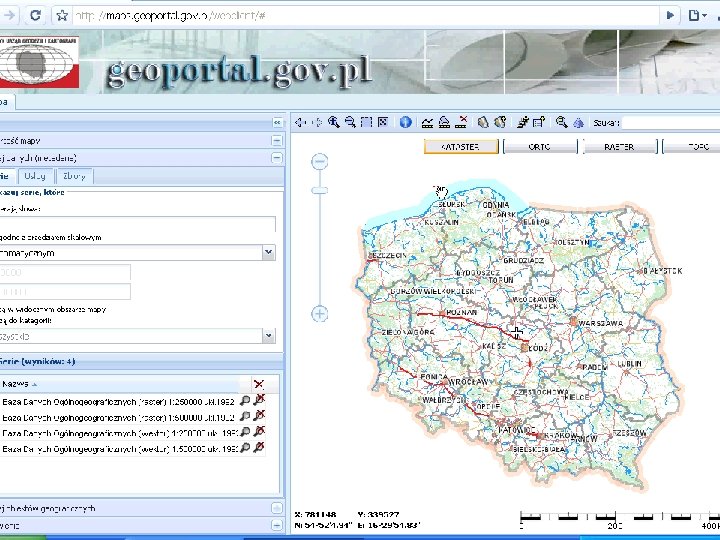
Task: Focus the keywords text input field
Action: [x=138, y=224]
